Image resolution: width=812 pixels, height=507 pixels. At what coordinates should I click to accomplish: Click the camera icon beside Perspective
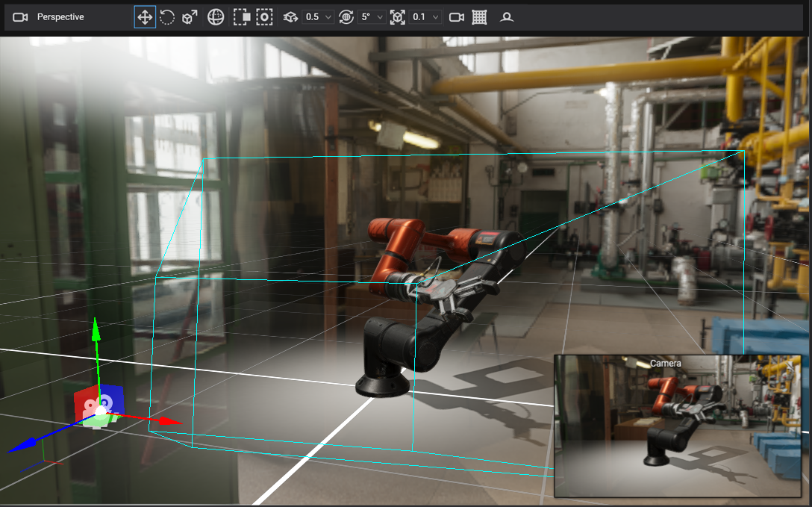[20, 17]
